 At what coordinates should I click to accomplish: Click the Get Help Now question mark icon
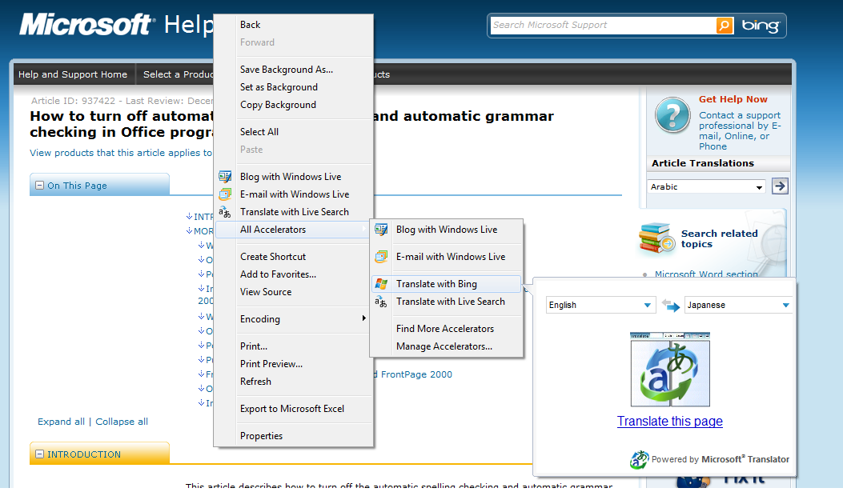click(672, 116)
